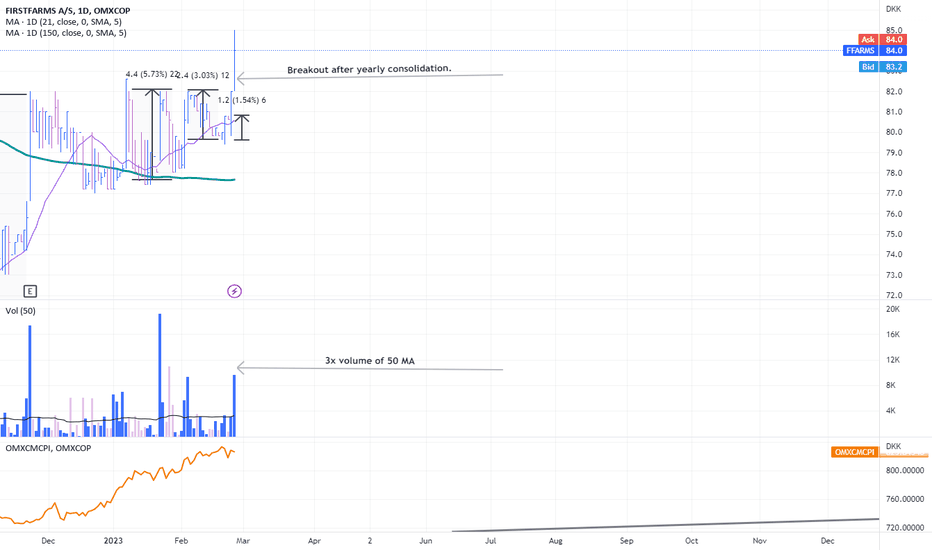Click the 80.0 price axis value

894,132
